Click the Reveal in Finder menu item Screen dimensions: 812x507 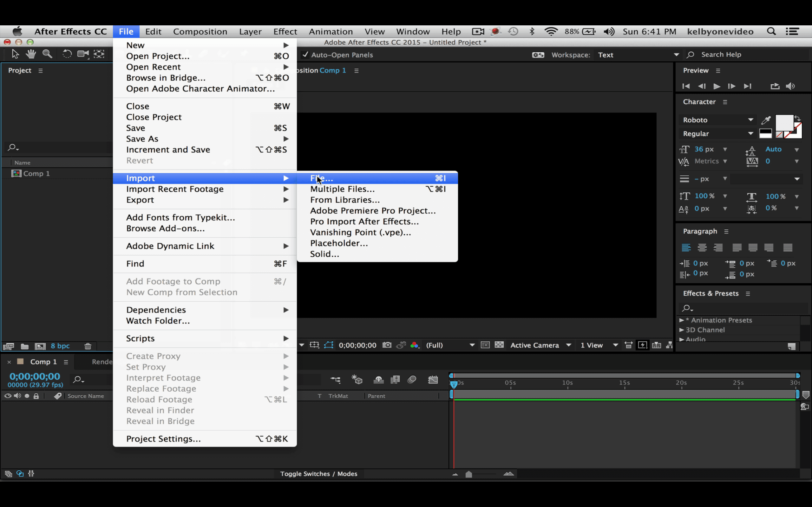[160, 410]
